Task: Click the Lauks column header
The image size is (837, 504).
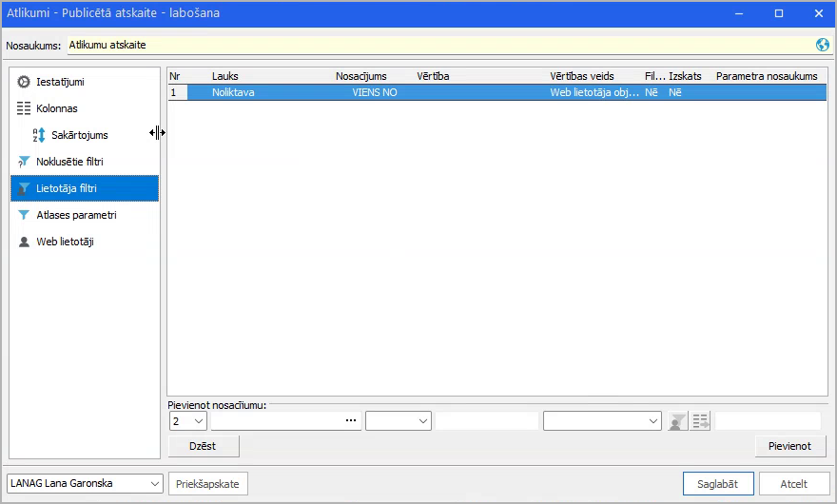Action: pyautogui.click(x=224, y=76)
